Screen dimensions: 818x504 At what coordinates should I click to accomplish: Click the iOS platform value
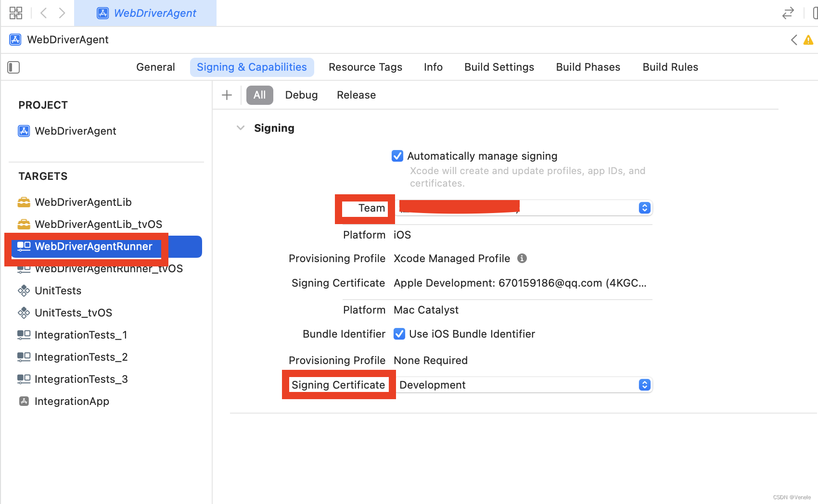[402, 235]
